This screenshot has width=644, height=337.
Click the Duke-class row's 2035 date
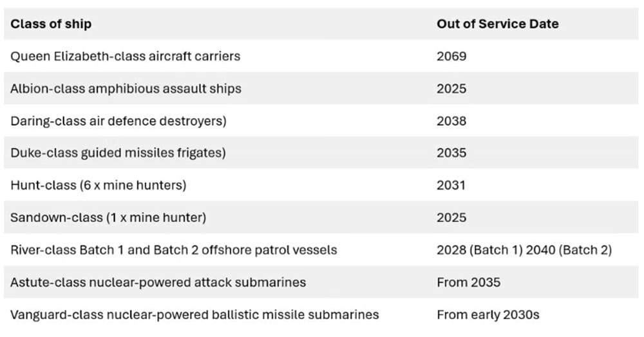[x=451, y=153]
